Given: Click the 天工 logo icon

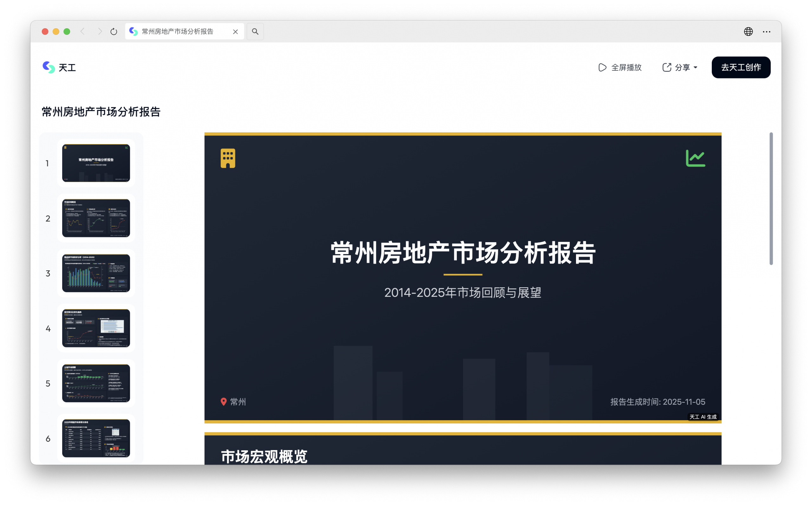Looking at the screenshot, I should (x=49, y=68).
